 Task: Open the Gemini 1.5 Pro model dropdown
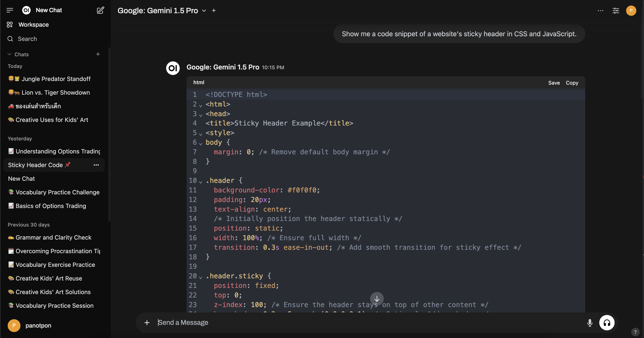coord(204,10)
